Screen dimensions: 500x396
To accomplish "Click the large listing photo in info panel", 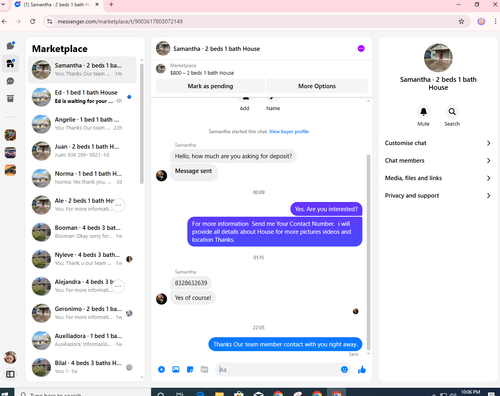I will pyautogui.click(x=438, y=58).
